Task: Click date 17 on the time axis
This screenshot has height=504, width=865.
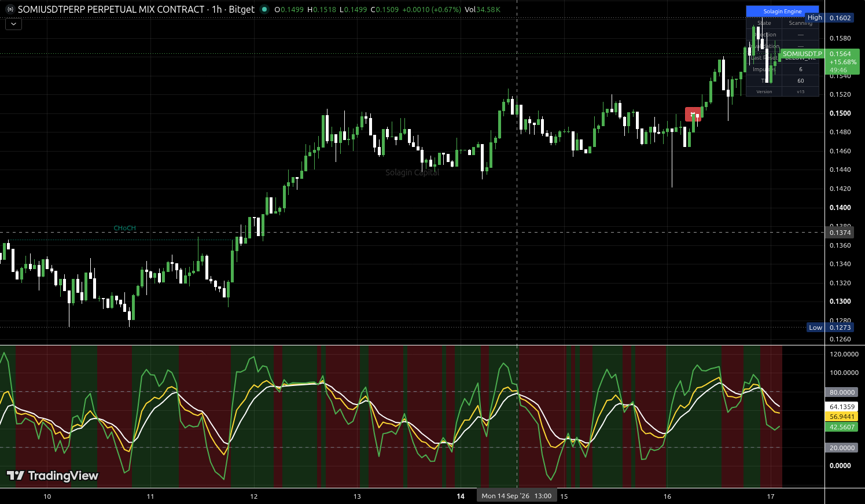Action: click(x=771, y=496)
